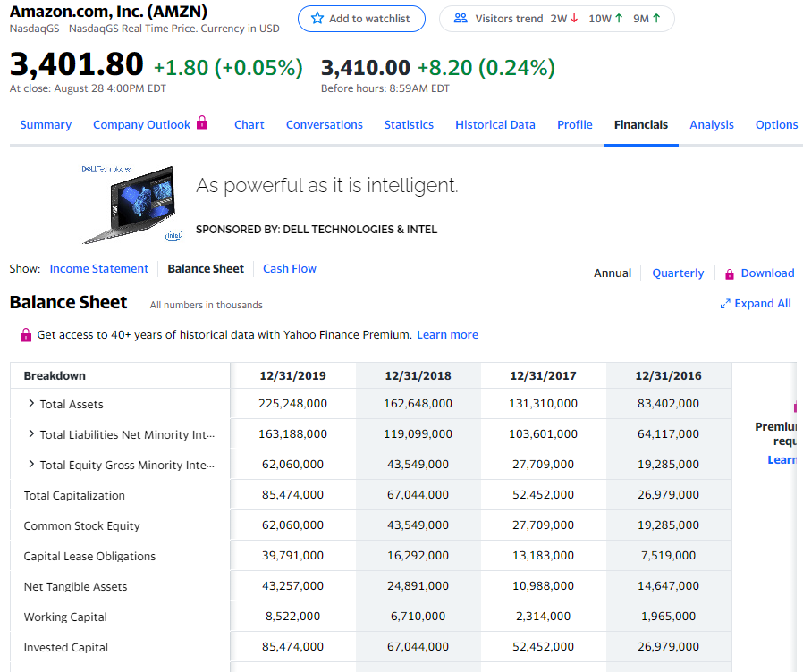Viewport: 803px width, 672px height.
Task: Click the Learn more premium link
Action: (447, 334)
